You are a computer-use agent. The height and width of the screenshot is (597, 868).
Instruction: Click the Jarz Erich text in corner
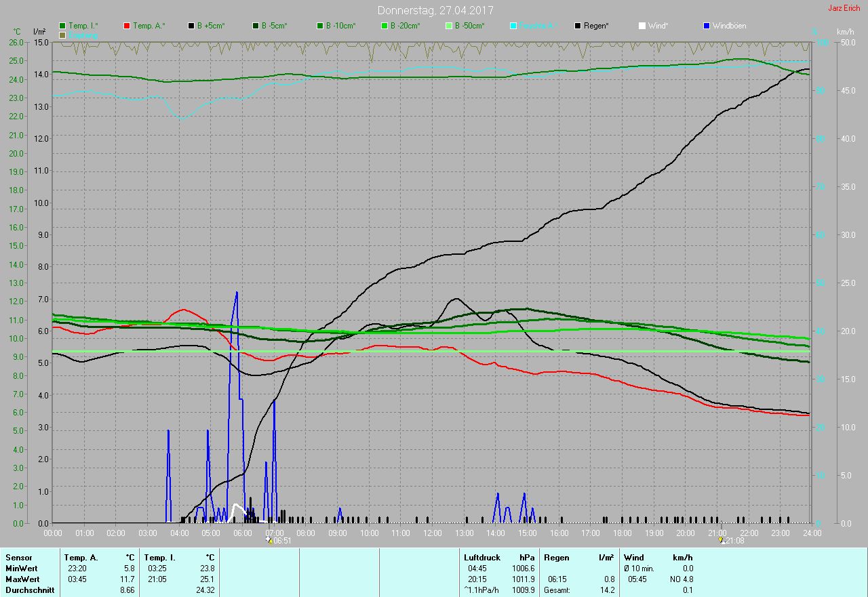pyautogui.click(x=844, y=8)
